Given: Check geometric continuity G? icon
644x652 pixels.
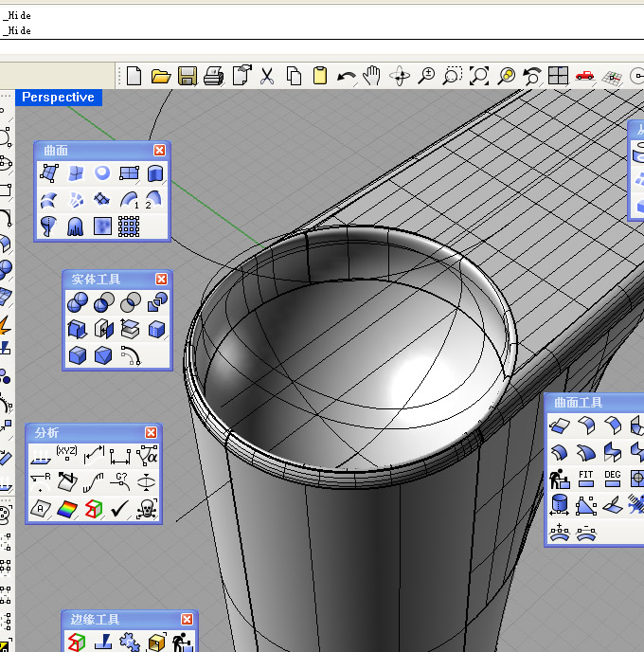Looking at the screenshot, I should (120, 481).
